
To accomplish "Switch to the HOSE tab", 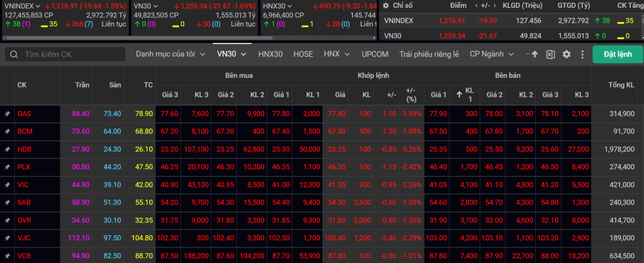I will tap(303, 54).
